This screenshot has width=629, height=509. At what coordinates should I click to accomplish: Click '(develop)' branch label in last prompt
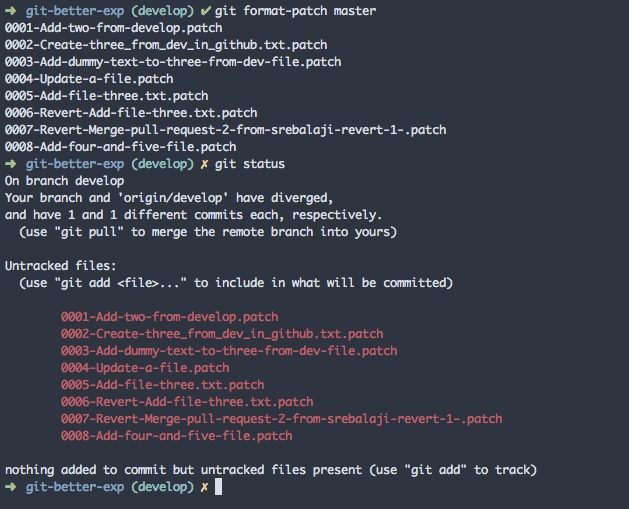coord(162,487)
